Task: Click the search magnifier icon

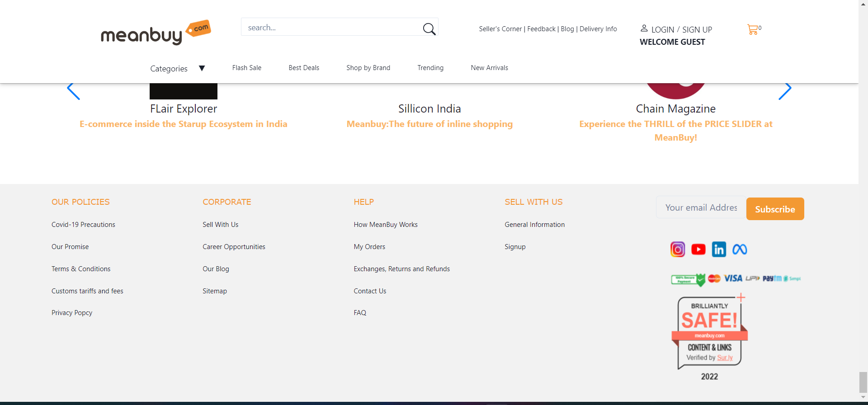Action: (429, 29)
